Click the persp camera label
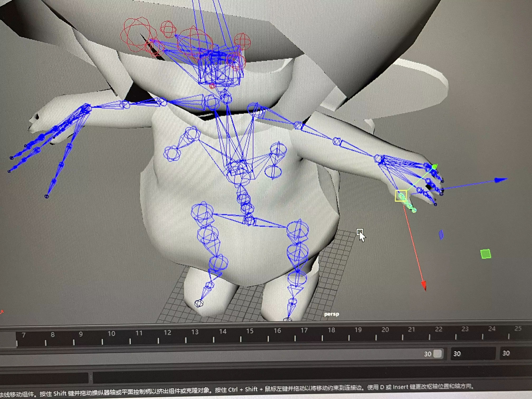This screenshot has width=532, height=399. pyautogui.click(x=331, y=314)
